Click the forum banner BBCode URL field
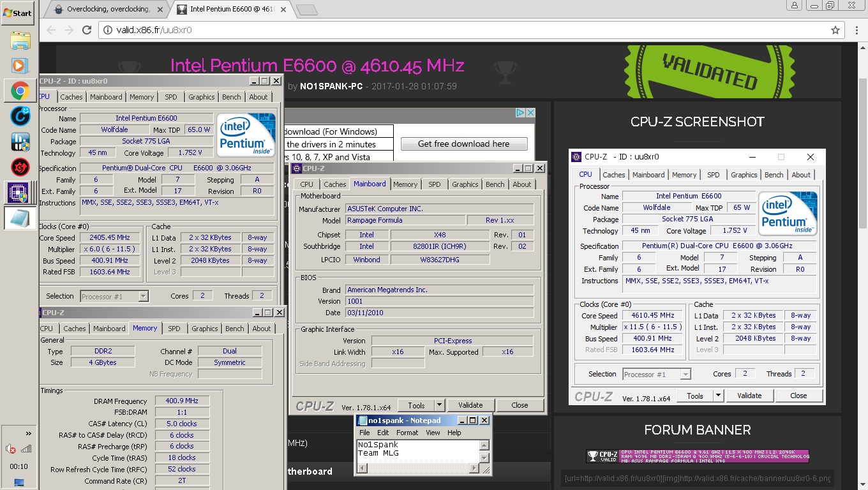Viewport: 868px width, 490px height. pos(698,479)
